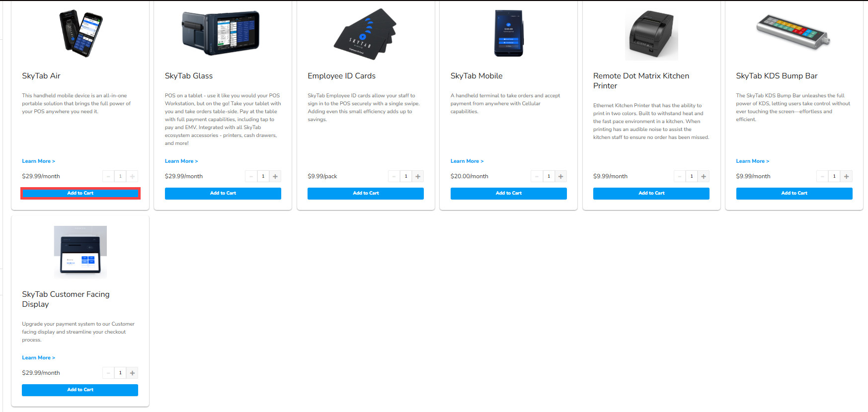Add Employee ID Cards to cart
The width and height of the screenshot is (868, 412).
366,193
